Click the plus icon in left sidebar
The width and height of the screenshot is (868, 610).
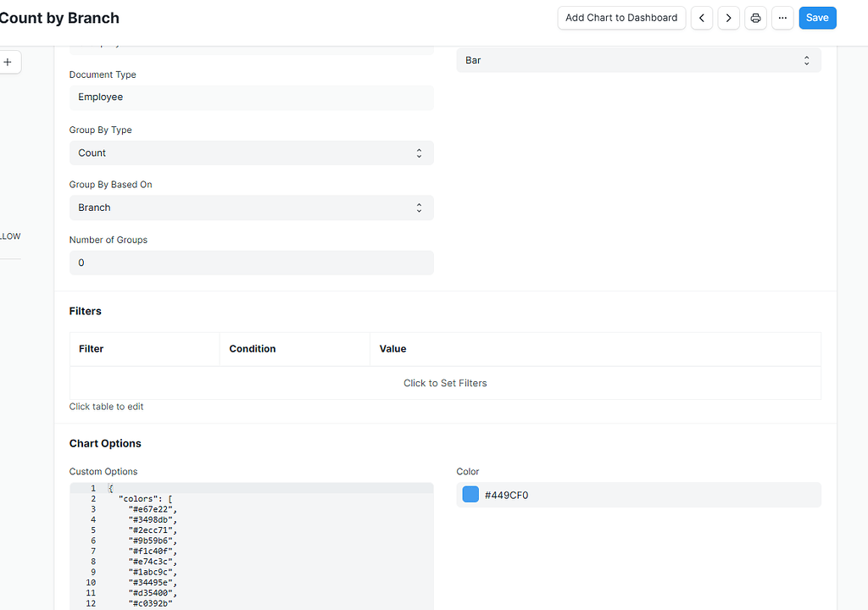click(x=8, y=62)
